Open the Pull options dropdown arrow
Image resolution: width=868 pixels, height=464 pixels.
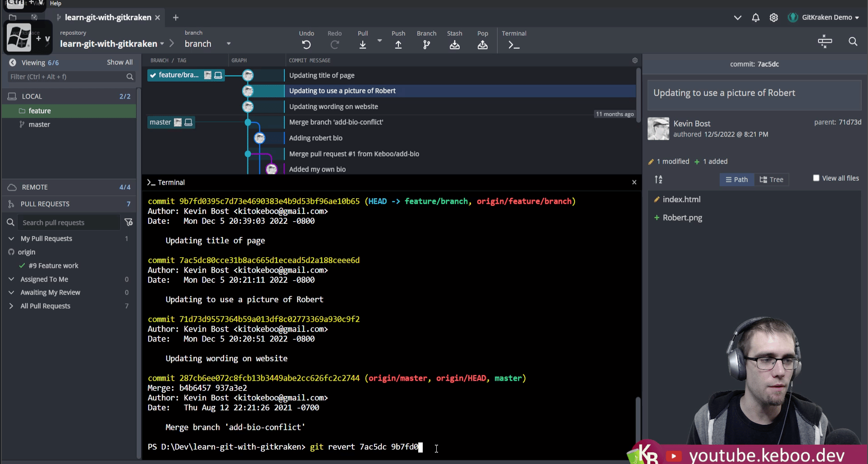[x=379, y=41]
